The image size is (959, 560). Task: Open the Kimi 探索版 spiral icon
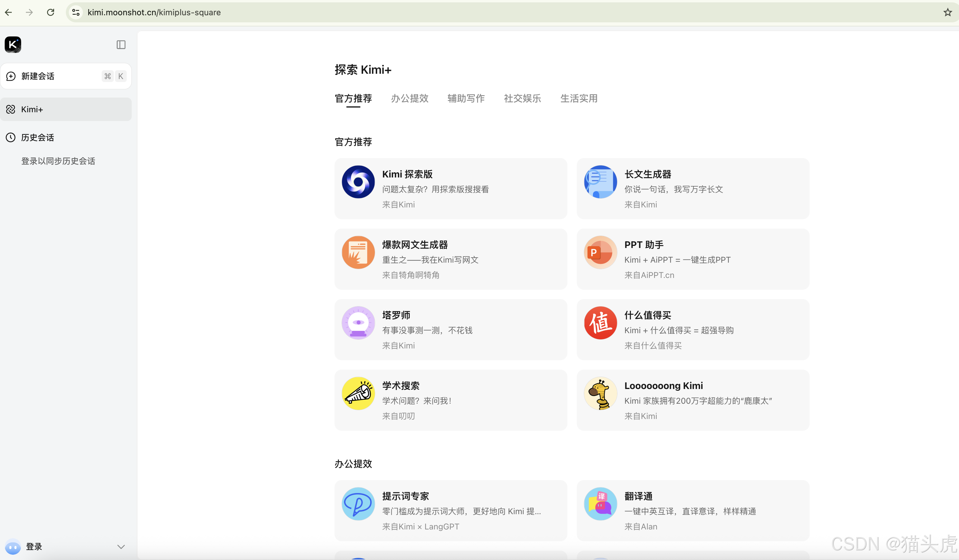pyautogui.click(x=358, y=182)
